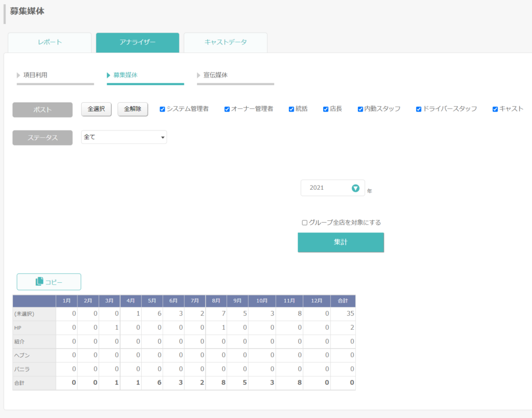Open the 2021 year selector

332,188
